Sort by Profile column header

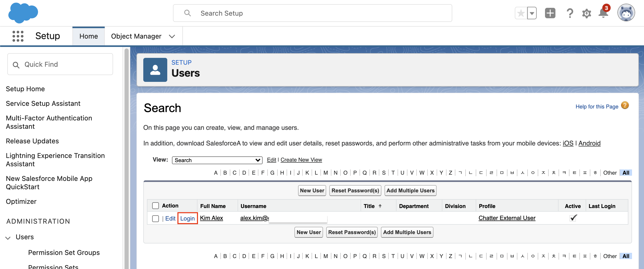click(x=487, y=206)
